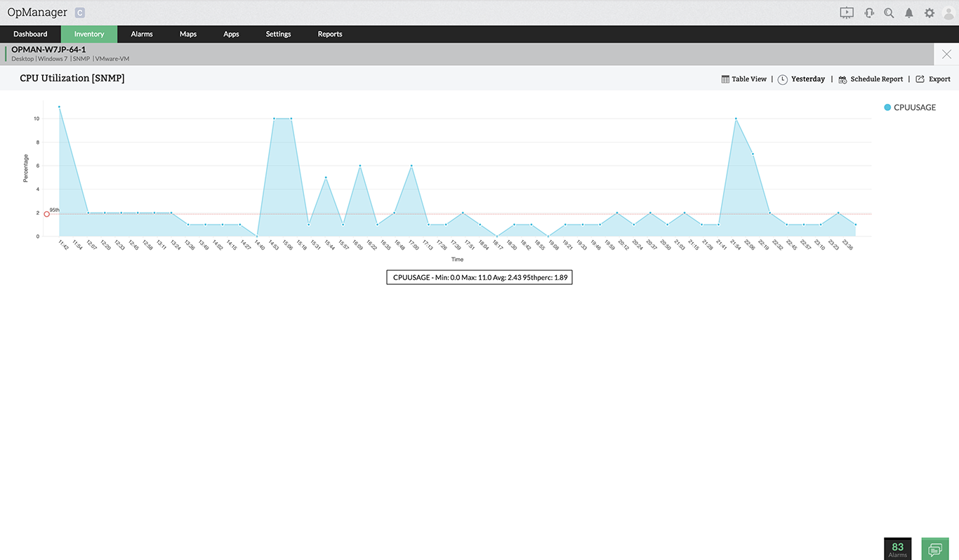Viewport: 959px width, 560px height.
Task: Open the quick settings gear icon
Action: click(x=930, y=13)
